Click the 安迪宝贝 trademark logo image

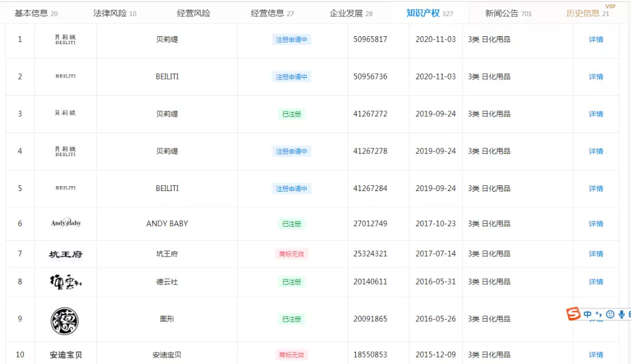[x=65, y=355]
